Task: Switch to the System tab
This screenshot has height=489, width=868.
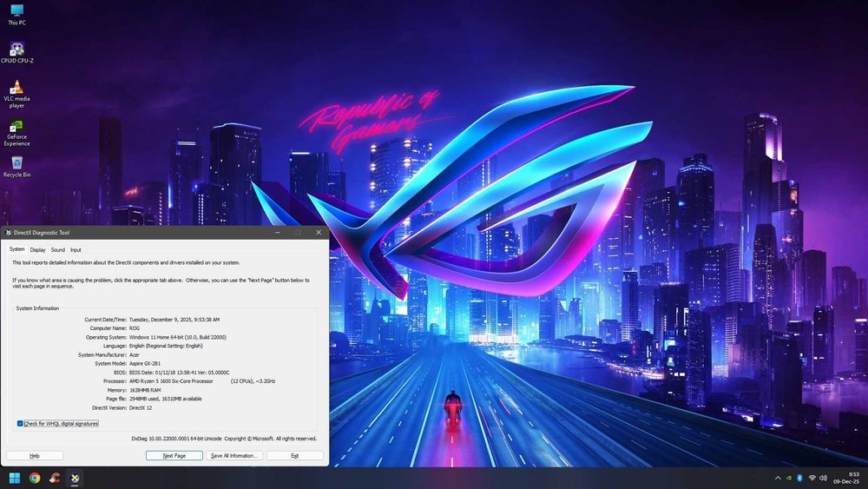Action: 17,249
